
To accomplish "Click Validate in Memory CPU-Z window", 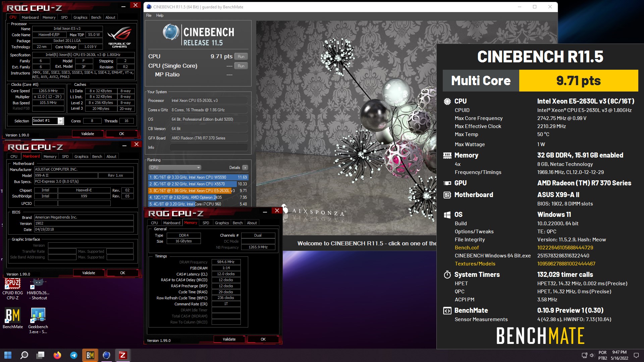I will [x=229, y=339].
